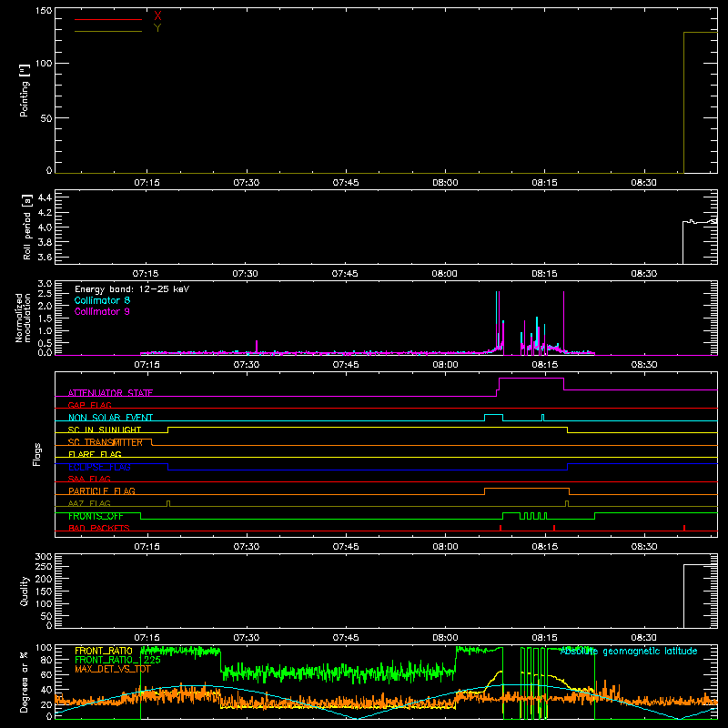728x728 pixels.
Task: Click the Pointing panel's 08:00 time label
Action: (x=445, y=183)
